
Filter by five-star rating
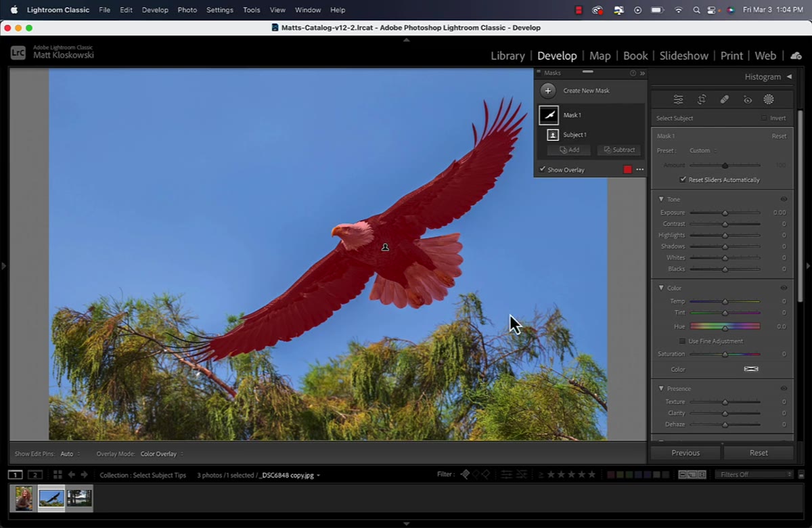click(592, 475)
